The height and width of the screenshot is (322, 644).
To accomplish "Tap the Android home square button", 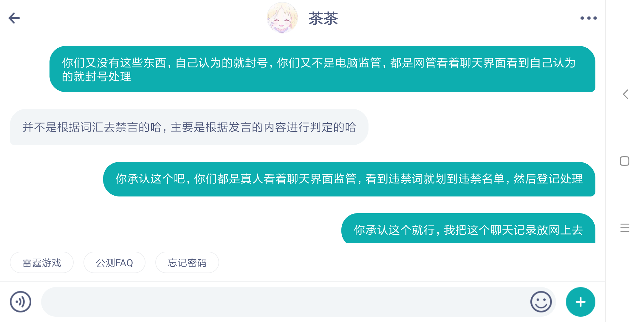I will pyautogui.click(x=625, y=161).
